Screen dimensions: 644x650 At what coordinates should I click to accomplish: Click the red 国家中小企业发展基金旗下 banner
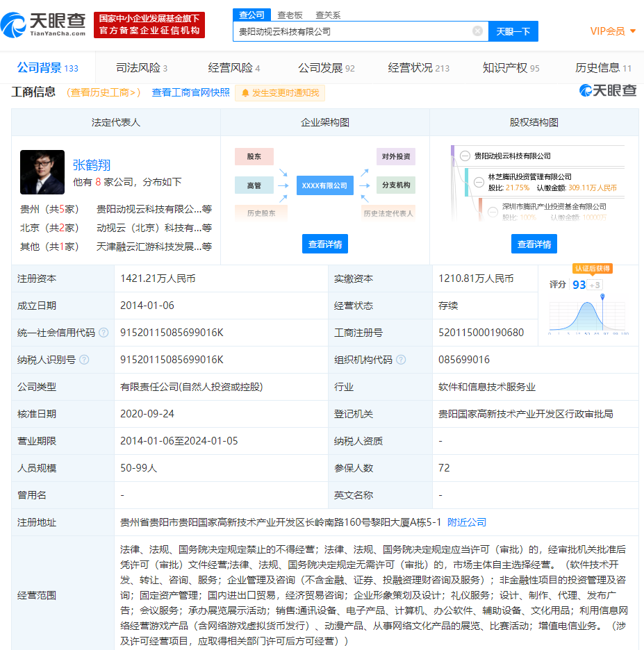tap(149, 25)
